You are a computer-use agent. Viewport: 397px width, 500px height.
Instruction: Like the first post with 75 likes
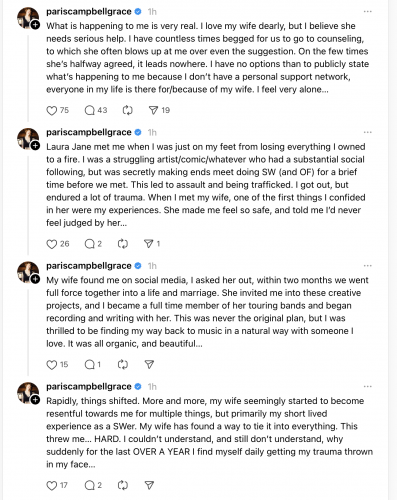[x=52, y=110]
